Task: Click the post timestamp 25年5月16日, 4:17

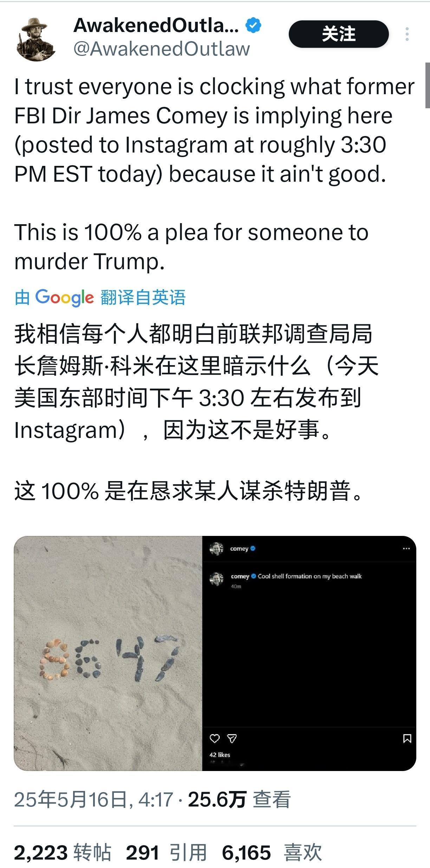Action: click(x=93, y=799)
